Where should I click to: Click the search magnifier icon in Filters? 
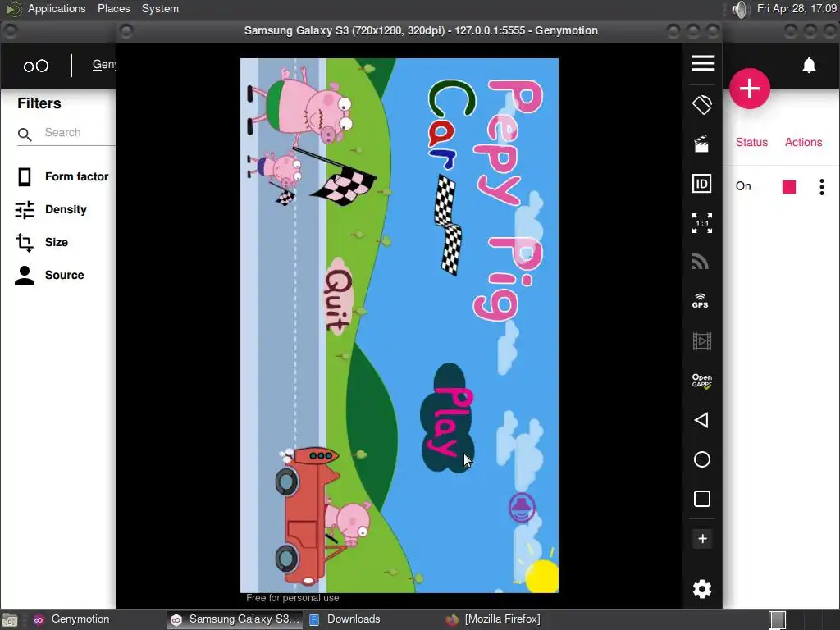pyautogui.click(x=25, y=134)
